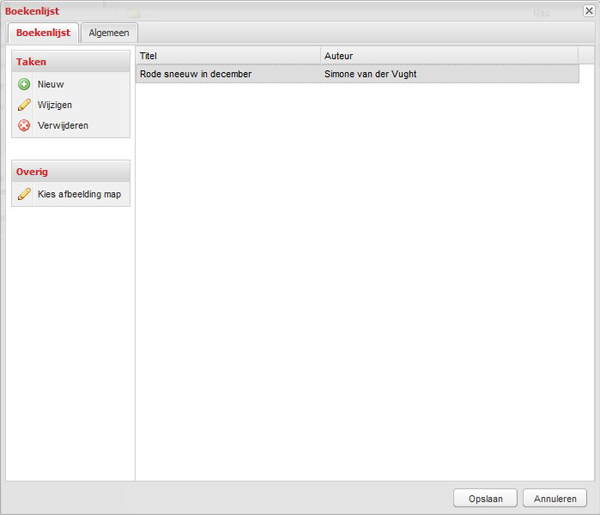
Task: Click the Nieuw text link
Action: coord(51,85)
